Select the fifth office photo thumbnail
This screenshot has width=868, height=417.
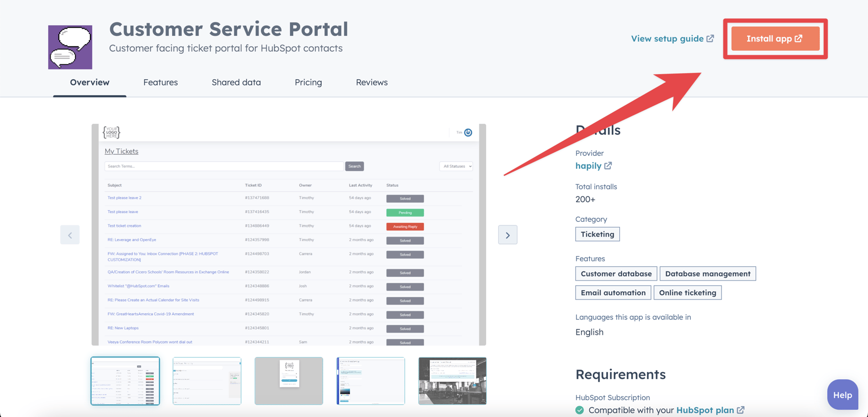click(452, 381)
